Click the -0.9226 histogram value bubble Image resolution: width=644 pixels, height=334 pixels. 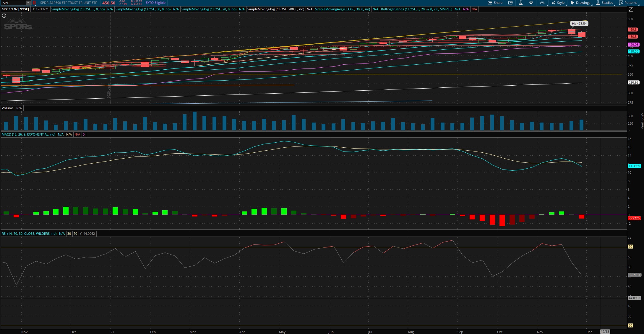point(634,218)
